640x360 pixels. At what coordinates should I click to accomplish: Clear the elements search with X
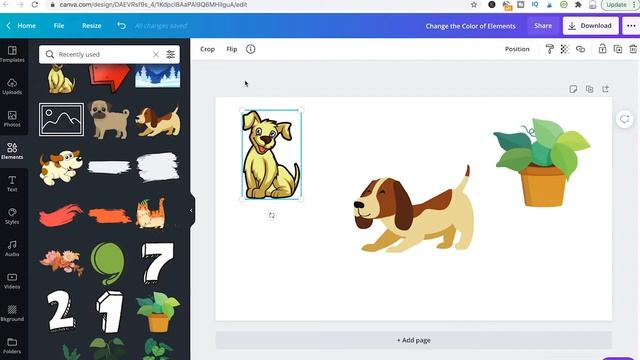tap(156, 54)
